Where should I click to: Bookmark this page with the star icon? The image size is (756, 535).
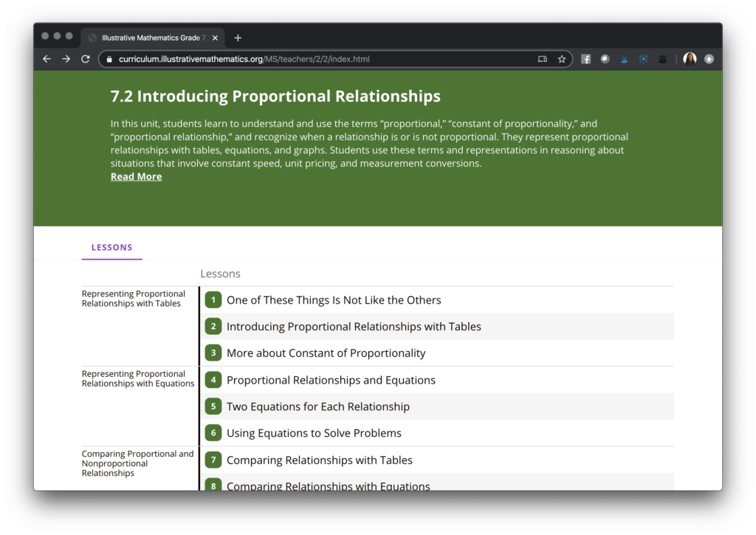pyautogui.click(x=562, y=59)
